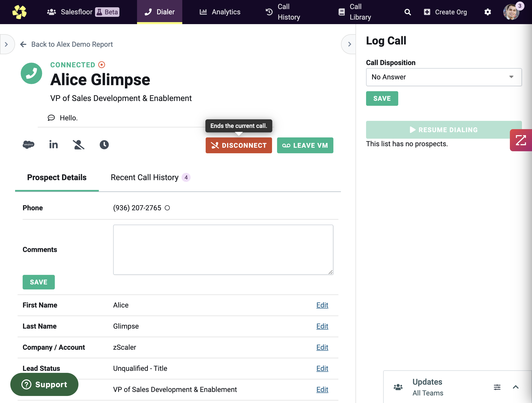This screenshot has height=403, width=532.
Task: Open search with magnifier icon
Action: (x=408, y=12)
